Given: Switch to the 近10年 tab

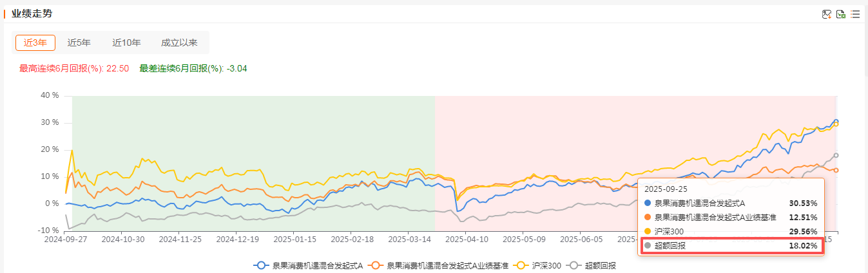Looking at the screenshot, I should pyautogui.click(x=126, y=43).
